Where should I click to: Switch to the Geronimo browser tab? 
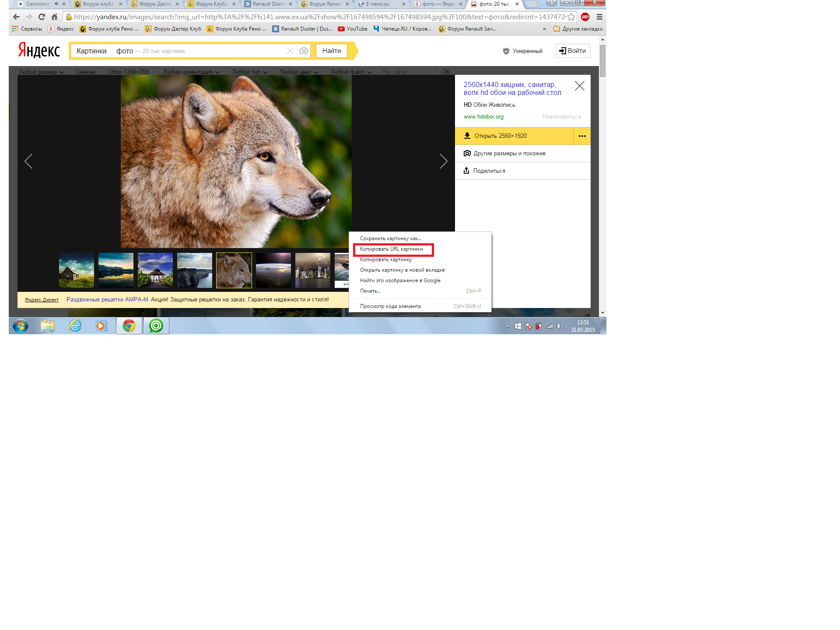pos(39,4)
